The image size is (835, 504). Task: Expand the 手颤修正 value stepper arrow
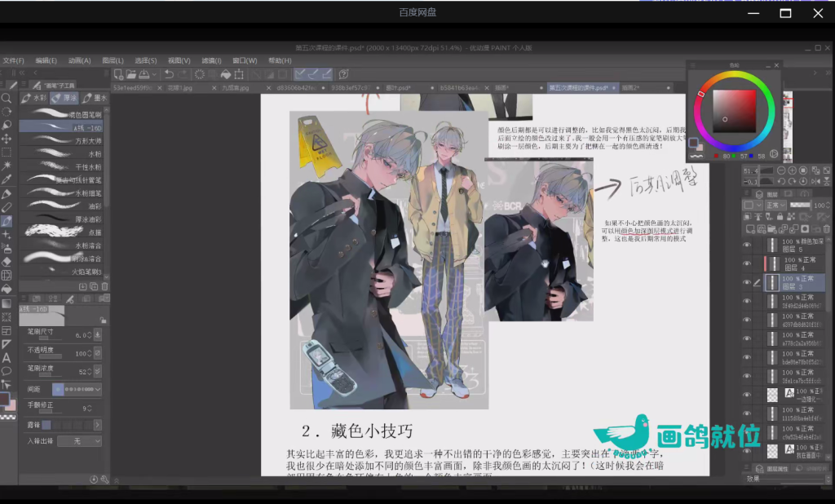point(89,407)
